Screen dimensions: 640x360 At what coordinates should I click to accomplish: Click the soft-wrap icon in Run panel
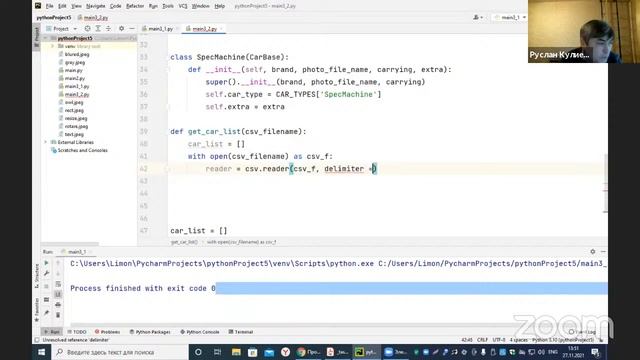(x=58, y=284)
